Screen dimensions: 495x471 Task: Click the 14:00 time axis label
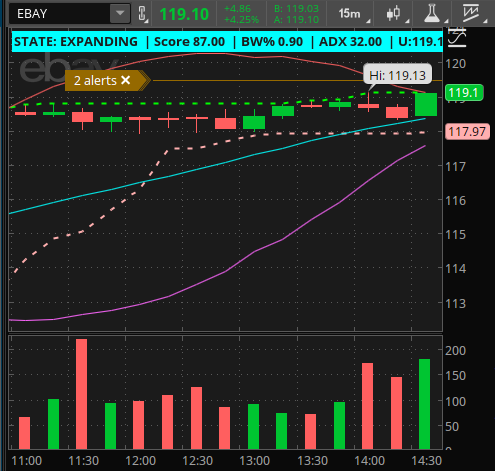click(369, 461)
